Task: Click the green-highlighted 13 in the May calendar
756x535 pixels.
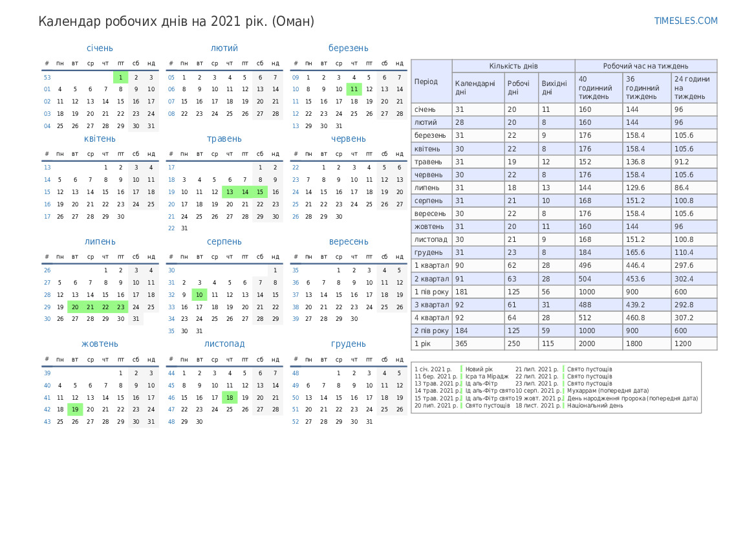Action: point(230,192)
